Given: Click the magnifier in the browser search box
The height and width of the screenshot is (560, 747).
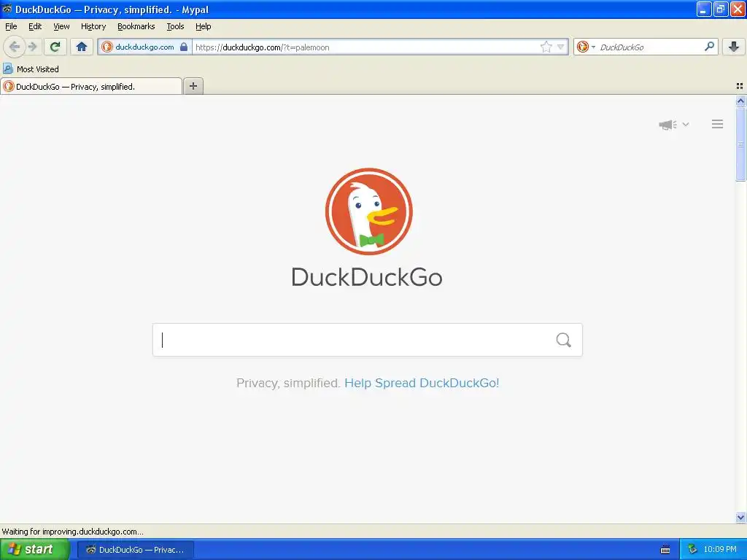Looking at the screenshot, I should (709, 46).
